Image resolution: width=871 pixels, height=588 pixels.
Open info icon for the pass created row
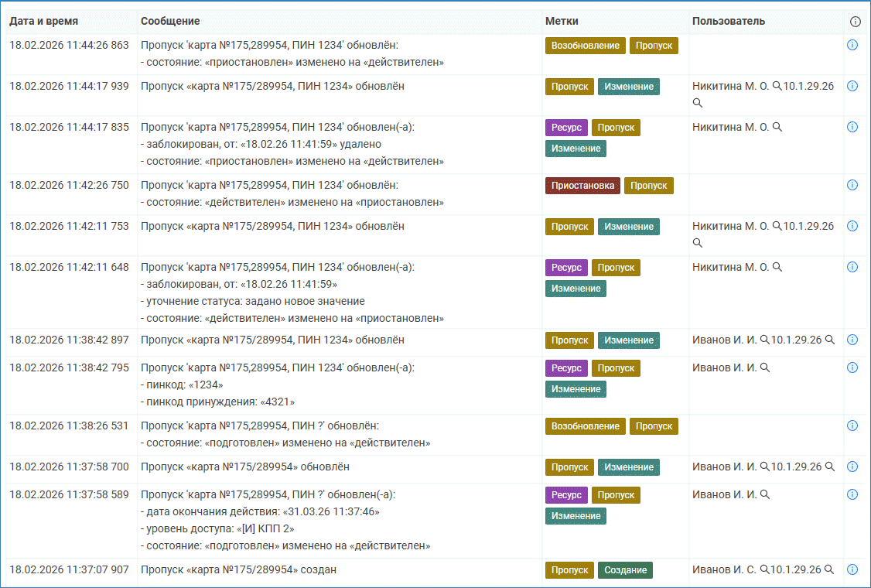pos(852,569)
